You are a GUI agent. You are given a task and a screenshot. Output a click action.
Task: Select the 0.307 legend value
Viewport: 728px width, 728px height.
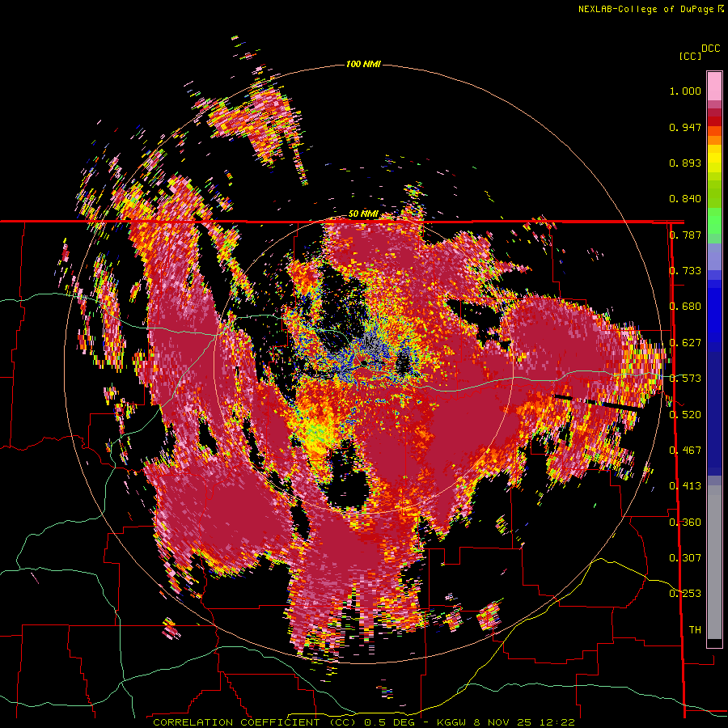pos(685,557)
